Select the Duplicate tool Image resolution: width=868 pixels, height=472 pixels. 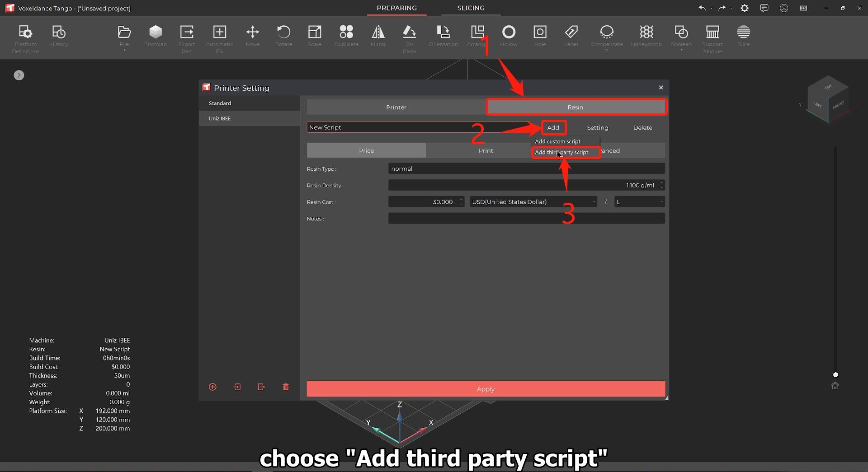[346, 36]
